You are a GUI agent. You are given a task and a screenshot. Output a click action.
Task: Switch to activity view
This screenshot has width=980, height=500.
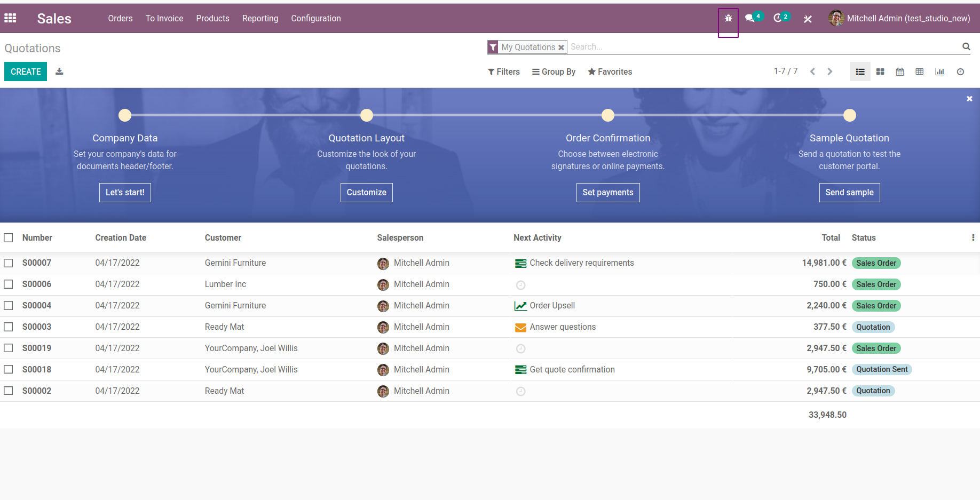(x=960, y=72)
